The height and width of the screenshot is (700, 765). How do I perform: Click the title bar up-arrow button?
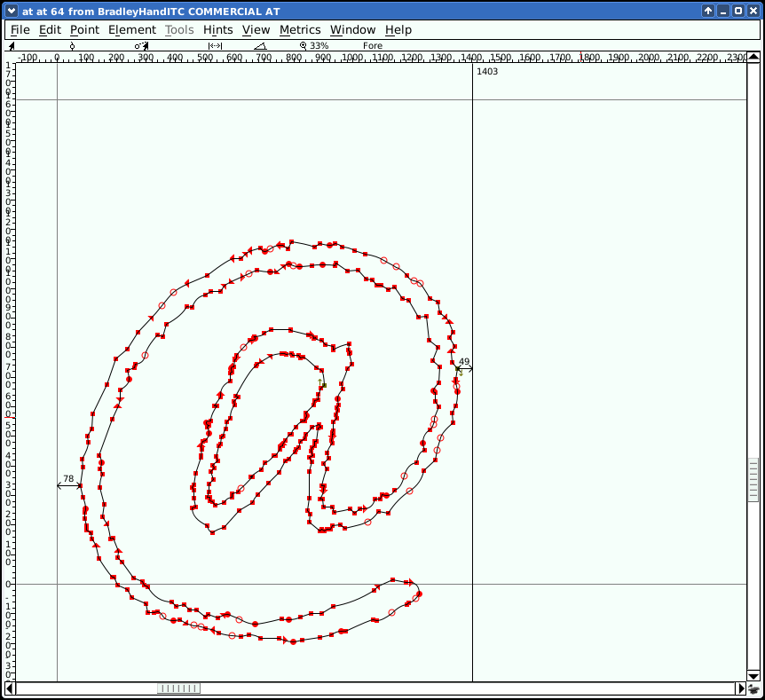pyautogui.click(x=707, y=11)
